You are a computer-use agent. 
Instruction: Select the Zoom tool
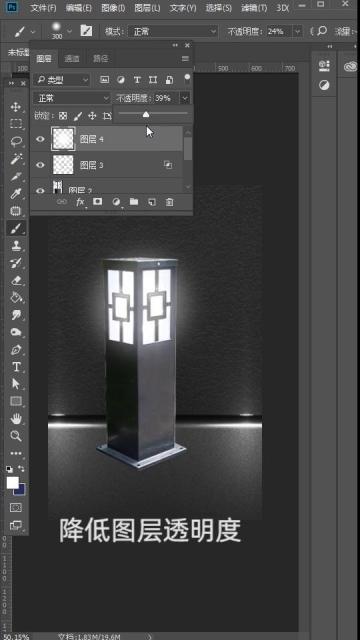16,436
